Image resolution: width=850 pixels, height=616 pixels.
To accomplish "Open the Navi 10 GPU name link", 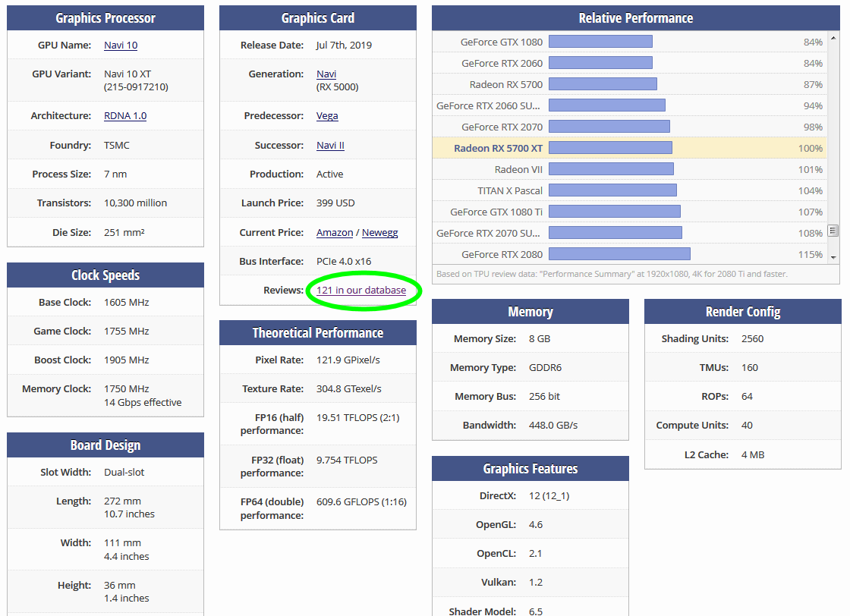I will point(121,45).
